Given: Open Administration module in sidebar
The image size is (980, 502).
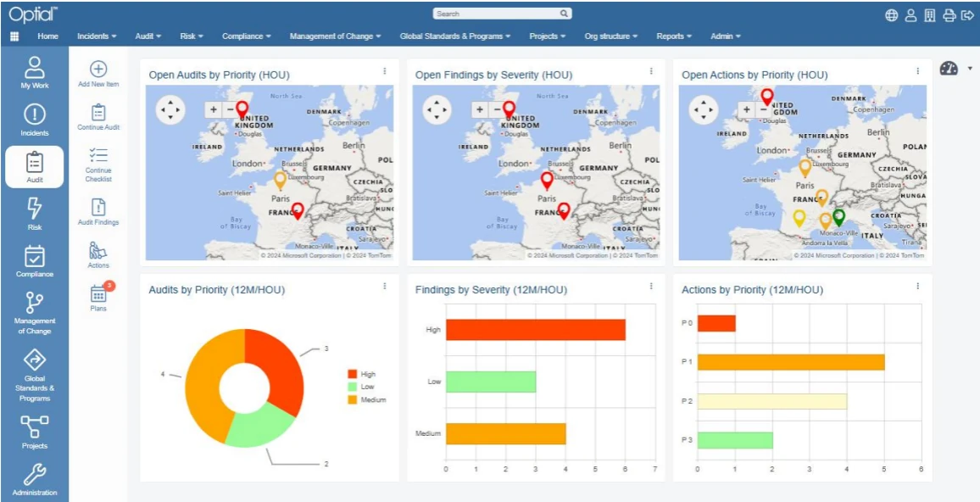Looking at the screenshot, I should click(x=35, y=479).
